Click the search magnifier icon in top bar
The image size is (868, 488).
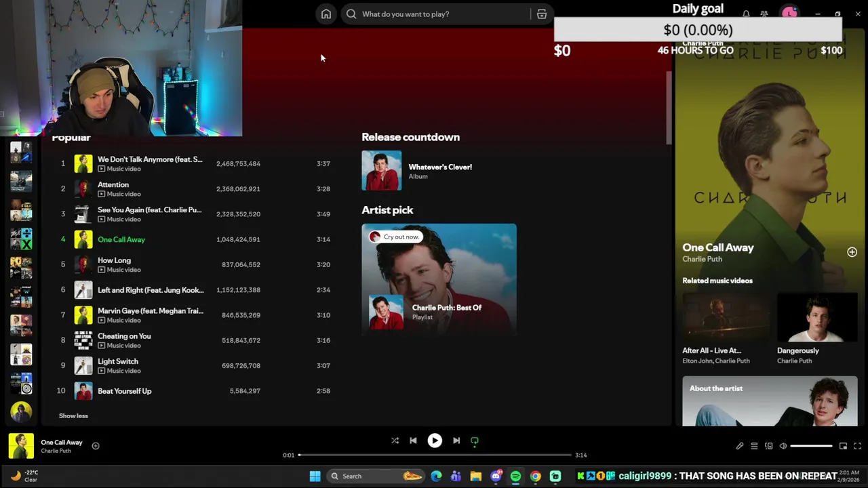point(351,14)
